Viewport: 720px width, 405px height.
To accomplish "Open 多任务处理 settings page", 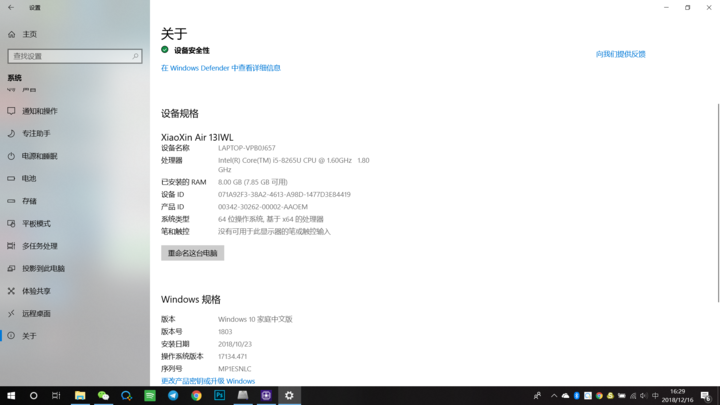I will (x=39, y=246).
